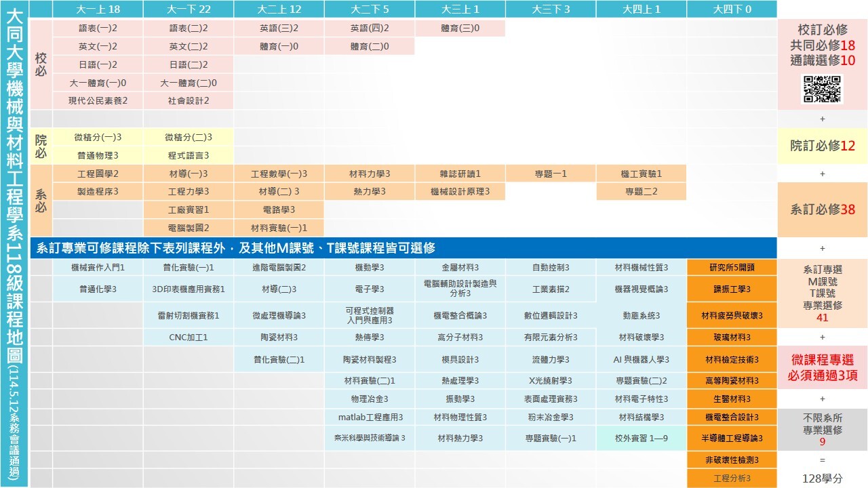Click the 可程式控制器入門與應用3 elective cell
Image resolution: width=868 pixels, height=488 pixels.
[x=370, y=315]
